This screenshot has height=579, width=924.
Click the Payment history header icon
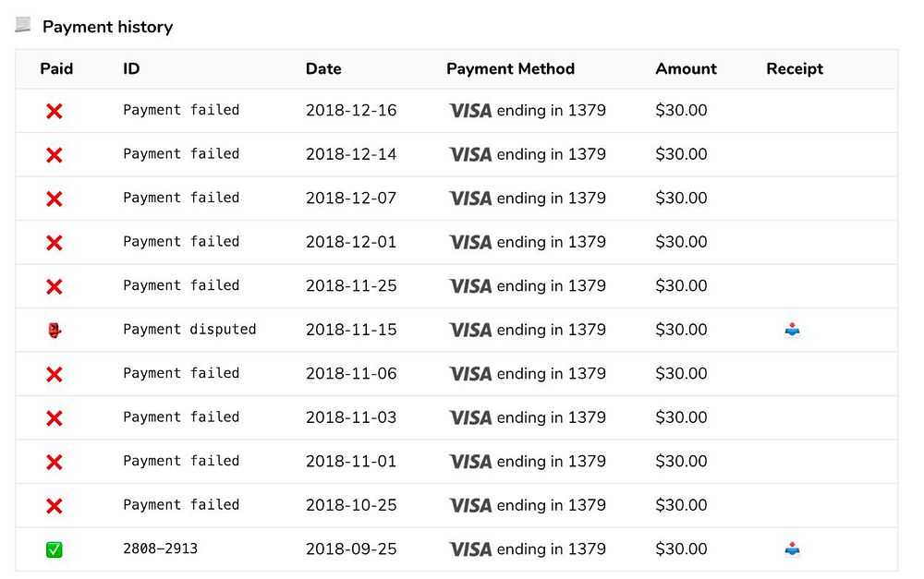pyautogui.click(x=23, y=26)
